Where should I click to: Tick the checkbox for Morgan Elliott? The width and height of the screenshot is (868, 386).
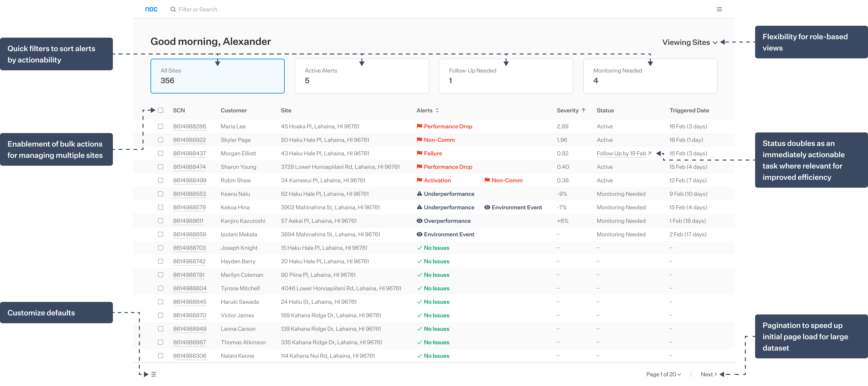[161, 153]
